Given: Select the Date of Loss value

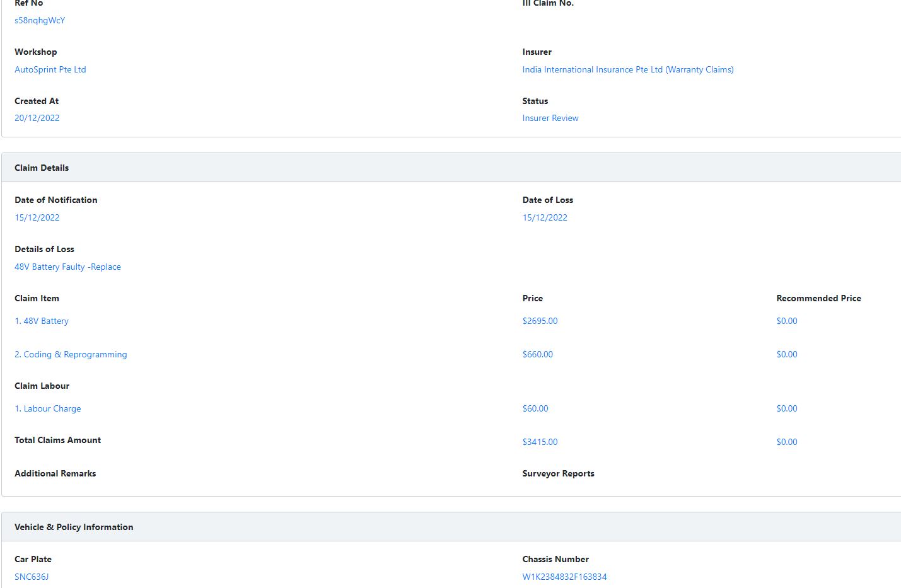Looking at the screenshot, I should 545,217.
